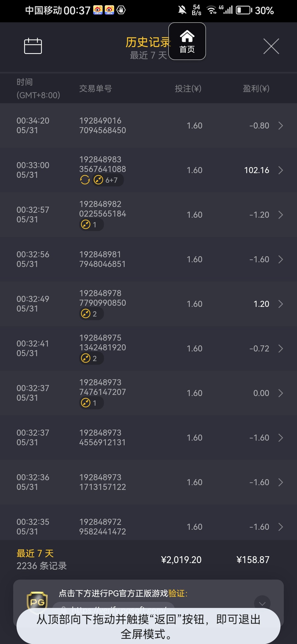Expand the 102.16 profit record details
The height and width of the screenshot is (644, 297).
[x=280, y=170]
